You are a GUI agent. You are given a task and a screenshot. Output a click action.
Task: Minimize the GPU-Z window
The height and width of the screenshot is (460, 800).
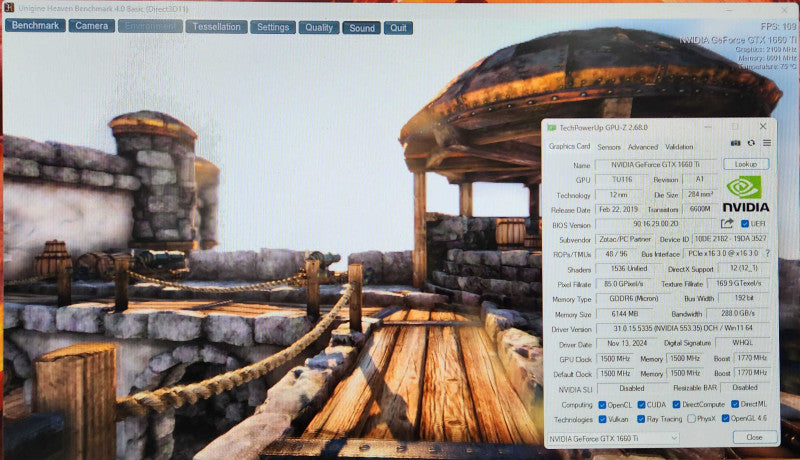710,126
